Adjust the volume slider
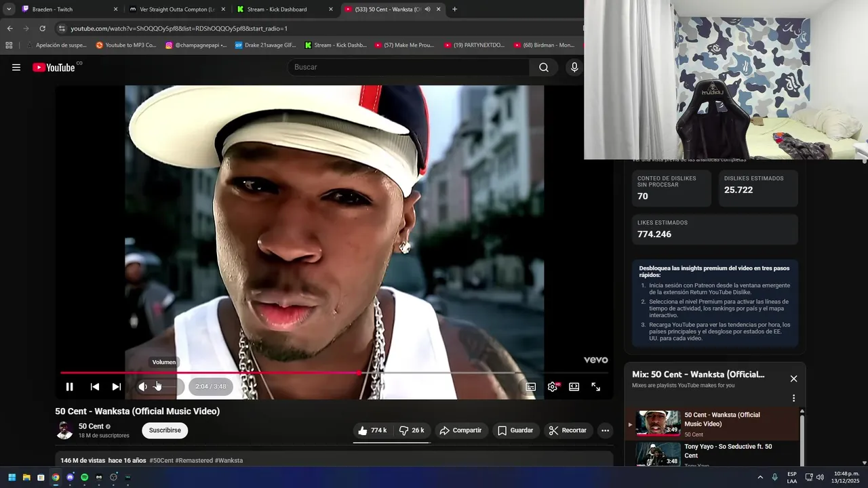Image resolution: width=868 pixels, height=488 pixels. [165, 387]
